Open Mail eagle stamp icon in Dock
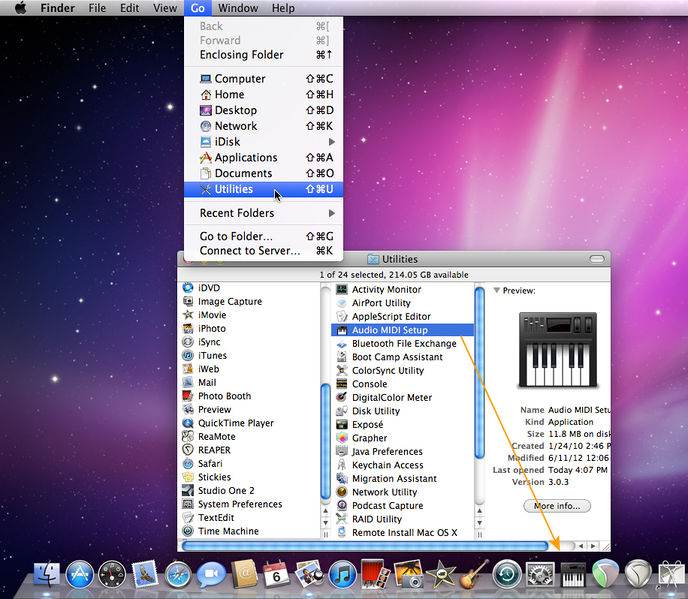688x599 pixels. 145,574
